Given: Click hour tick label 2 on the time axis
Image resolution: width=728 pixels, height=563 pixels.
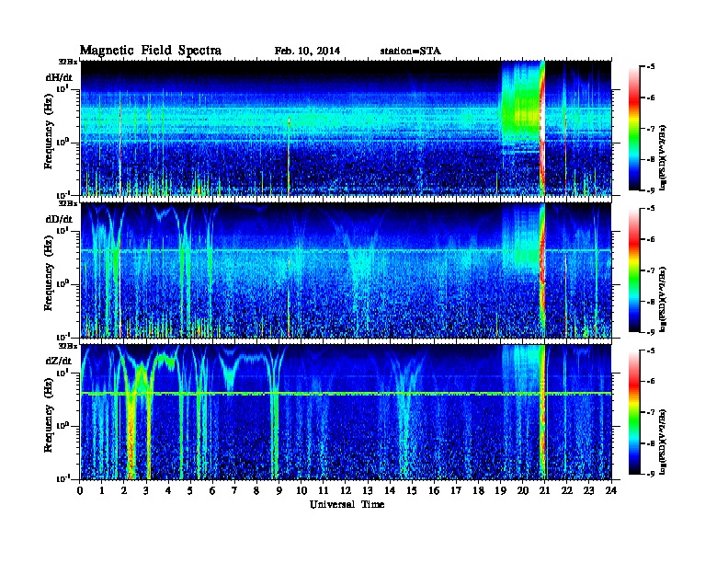Looking at the screenshot, I should [124, 490].
